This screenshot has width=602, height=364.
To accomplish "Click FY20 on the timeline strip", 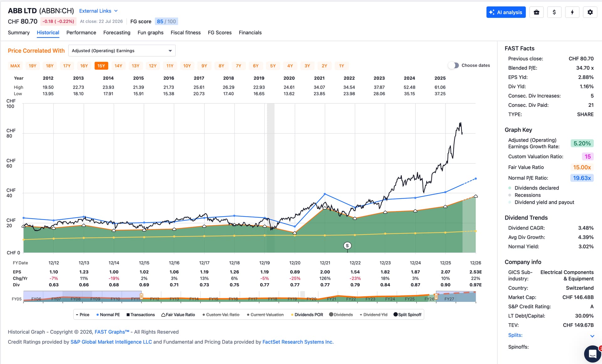I will click(311, 299).
